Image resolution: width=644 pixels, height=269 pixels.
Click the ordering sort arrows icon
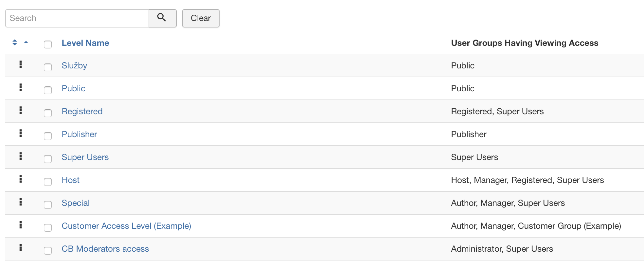click(x=15, y=43)
